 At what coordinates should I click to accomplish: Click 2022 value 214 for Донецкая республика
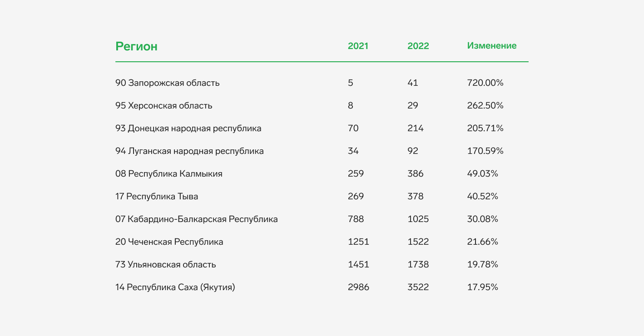tap(416, 128)
